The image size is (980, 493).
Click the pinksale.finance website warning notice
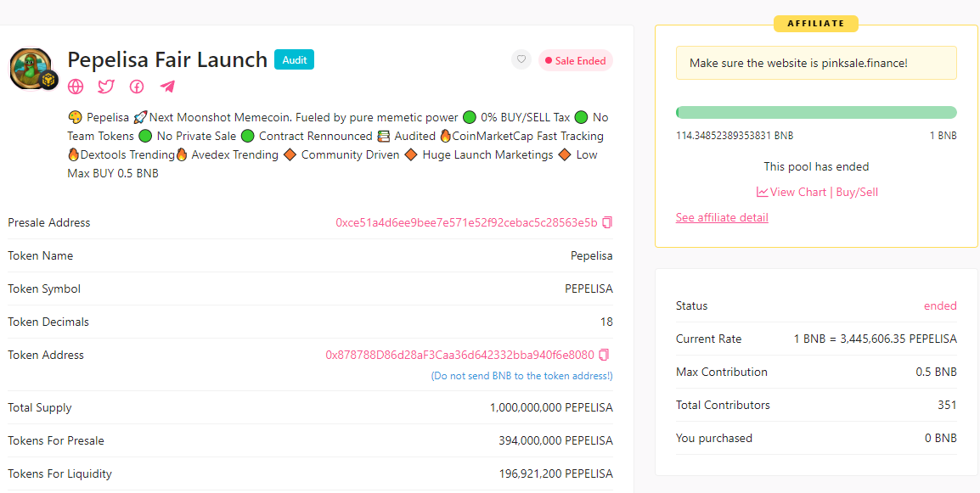pyautogui.click(x=816, y=63)
